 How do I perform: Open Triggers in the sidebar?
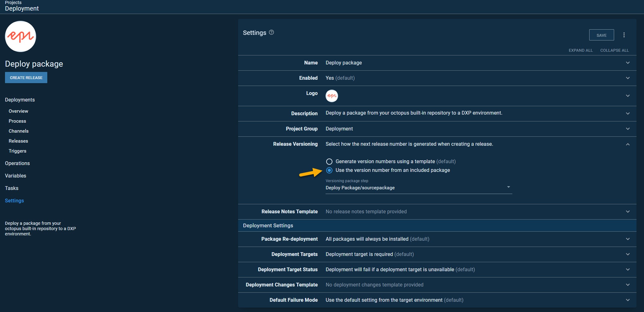pyautogui.click(x=17, y=151)
